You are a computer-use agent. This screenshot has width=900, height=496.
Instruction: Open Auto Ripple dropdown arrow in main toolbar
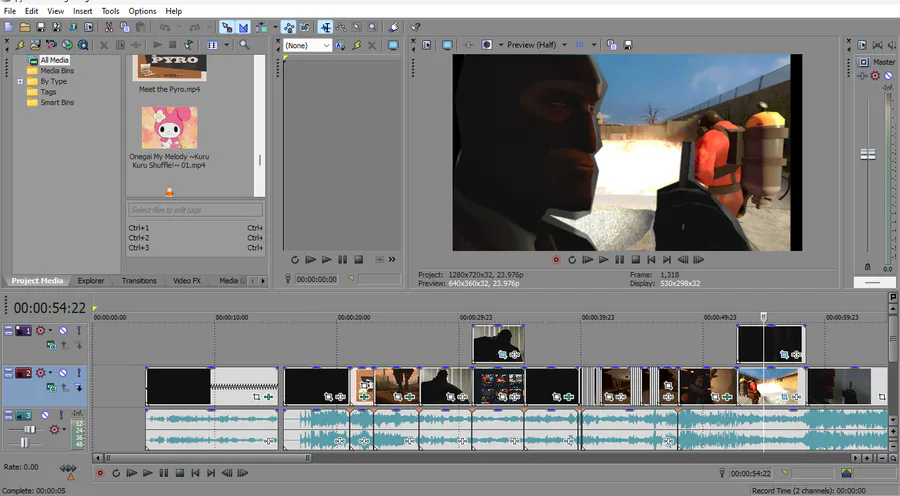click(275, 27)
